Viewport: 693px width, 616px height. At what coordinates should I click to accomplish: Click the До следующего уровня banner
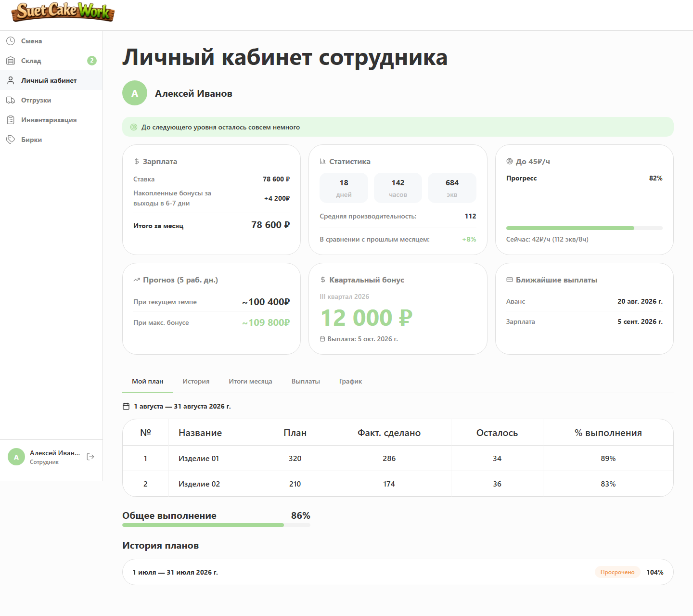[398, 127]
